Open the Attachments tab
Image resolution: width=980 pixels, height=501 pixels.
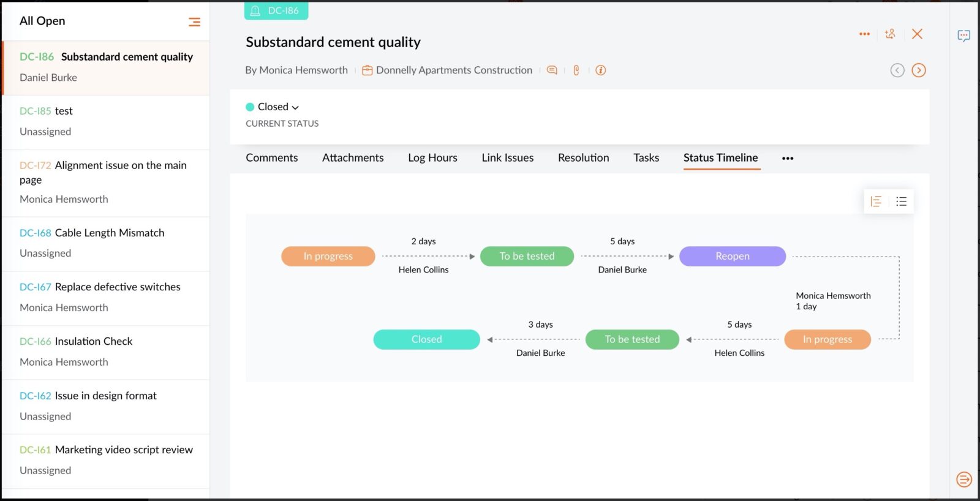pos(353,158)
